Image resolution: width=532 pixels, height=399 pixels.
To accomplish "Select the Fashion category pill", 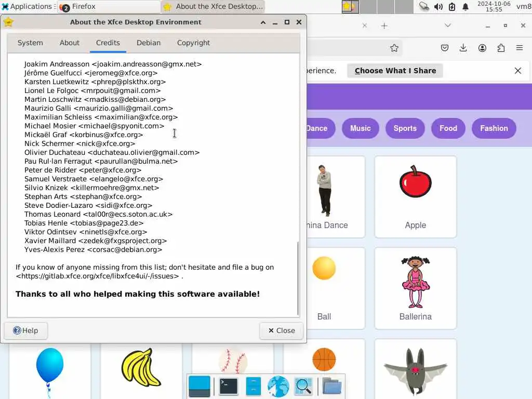I will click(x=494, y=128).
